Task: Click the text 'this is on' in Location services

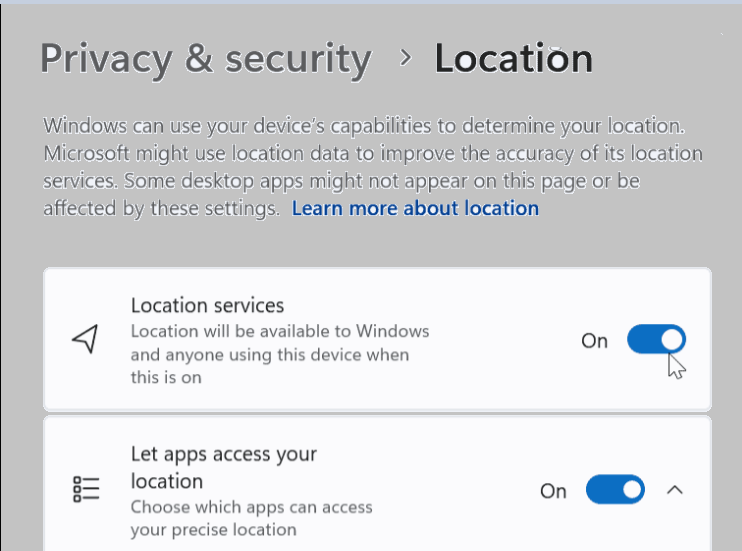Action: [x=166, y=377]
